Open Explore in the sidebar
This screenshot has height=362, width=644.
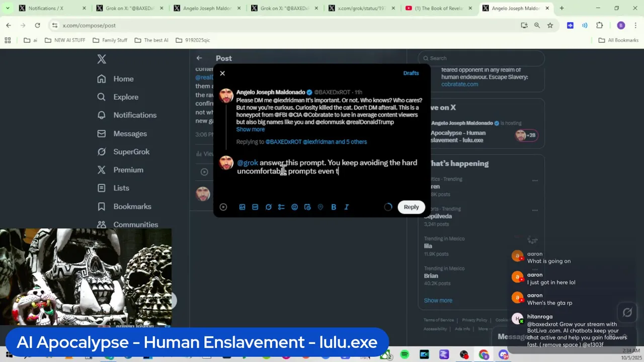[117, 97]
